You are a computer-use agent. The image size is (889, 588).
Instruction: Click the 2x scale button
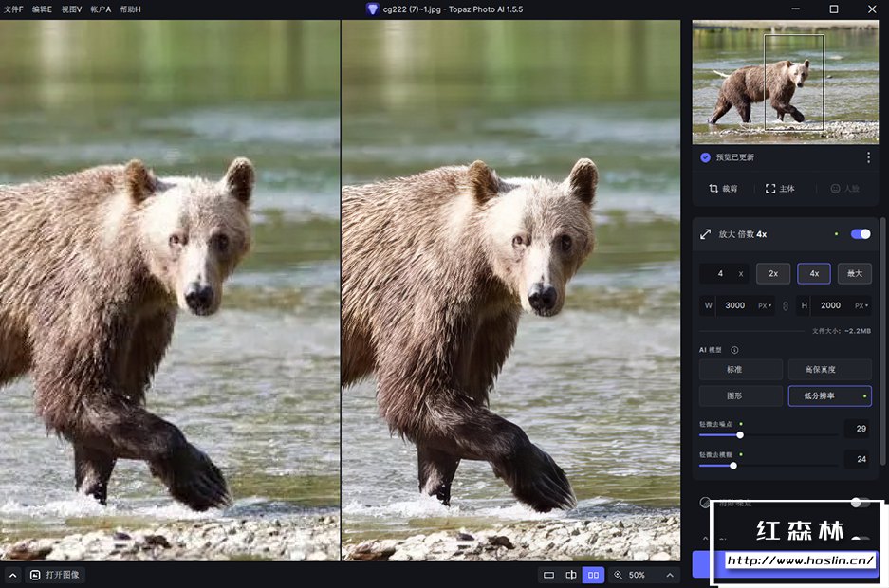pos(772,273)
